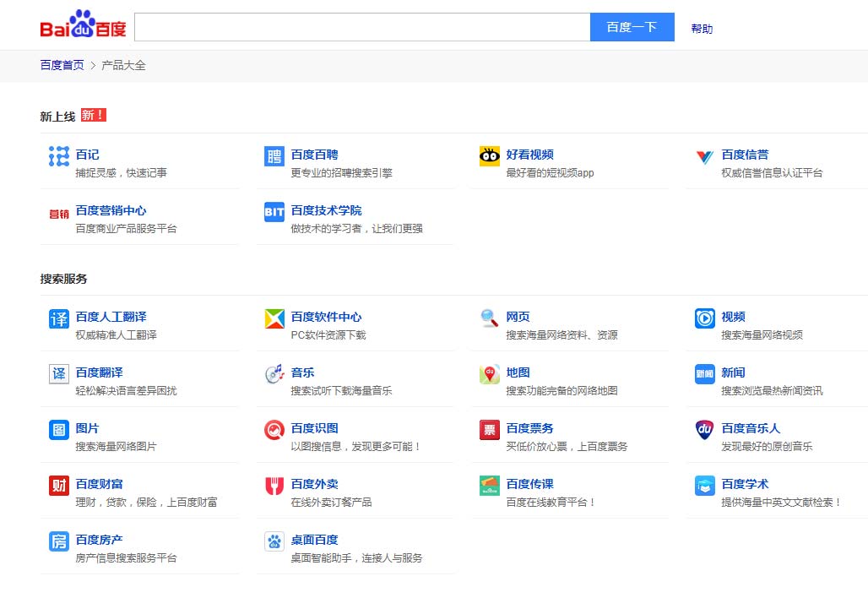Click the 百度信誉 icon
This screenshot has height=598, width=868.
click(x=705, y=157)
